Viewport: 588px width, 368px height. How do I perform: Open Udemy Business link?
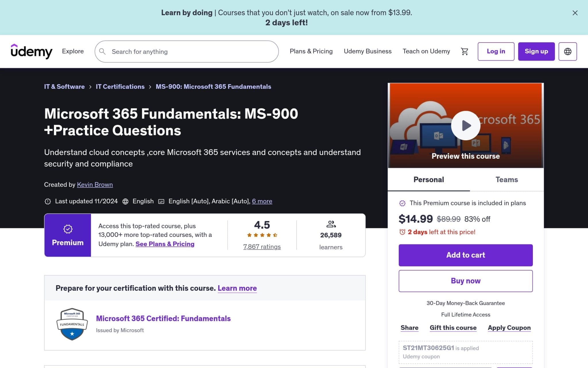pyautogui.click(x=367, y=51)
